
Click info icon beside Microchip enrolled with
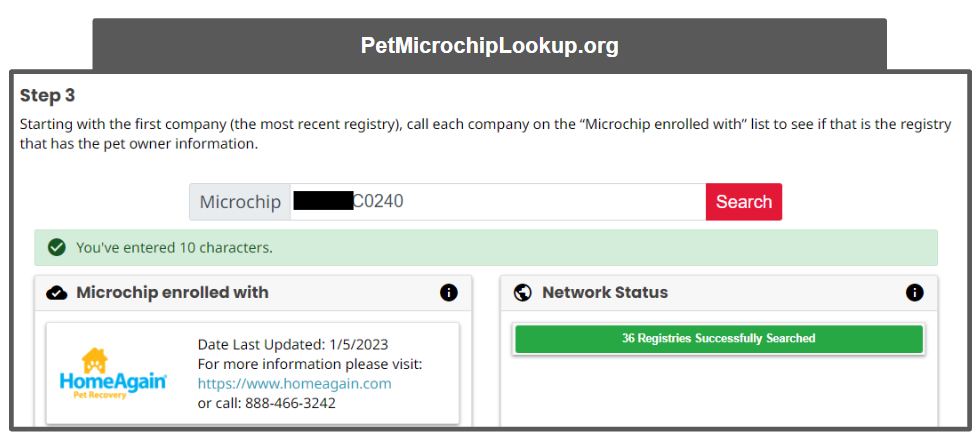[449, 293]
